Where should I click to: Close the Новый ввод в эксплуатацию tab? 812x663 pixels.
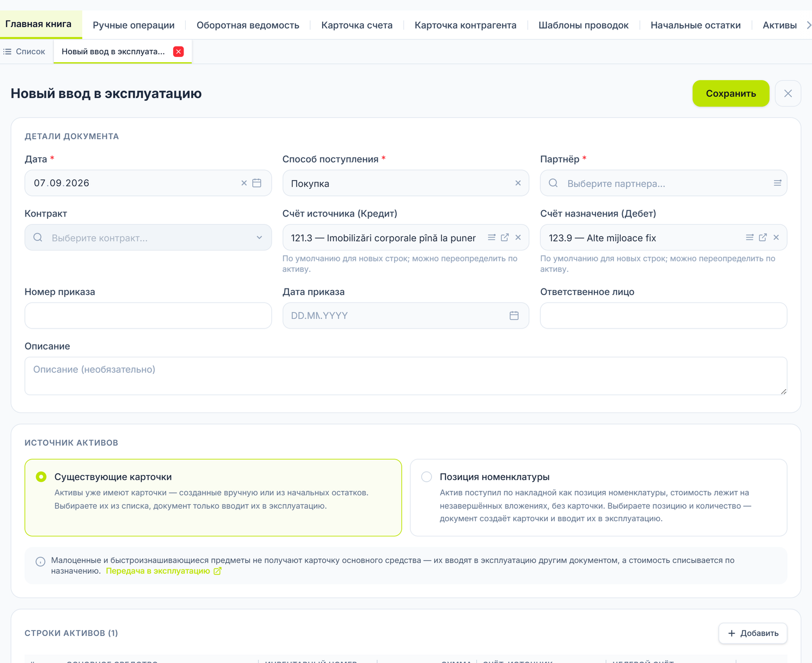179,51
